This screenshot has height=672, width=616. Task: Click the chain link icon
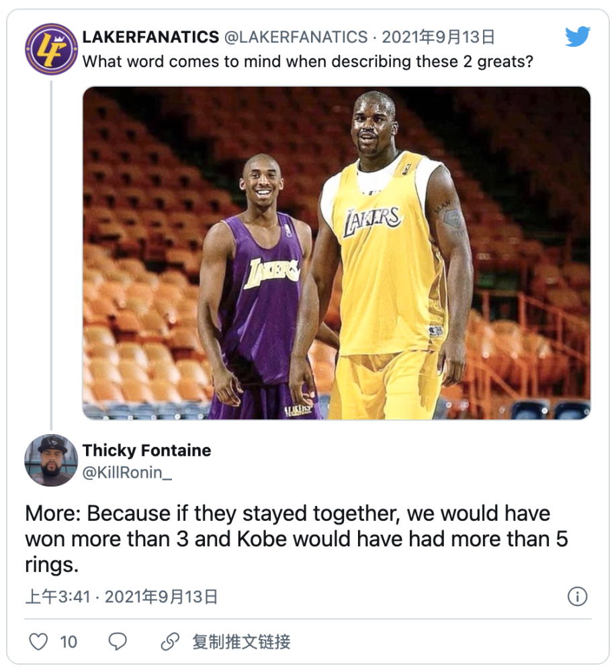(170, 642)
